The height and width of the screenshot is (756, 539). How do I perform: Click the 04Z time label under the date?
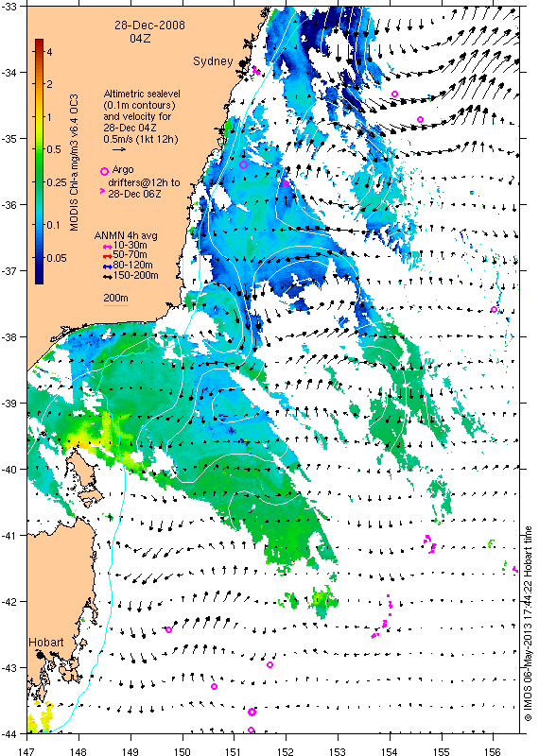click(140, 38)
